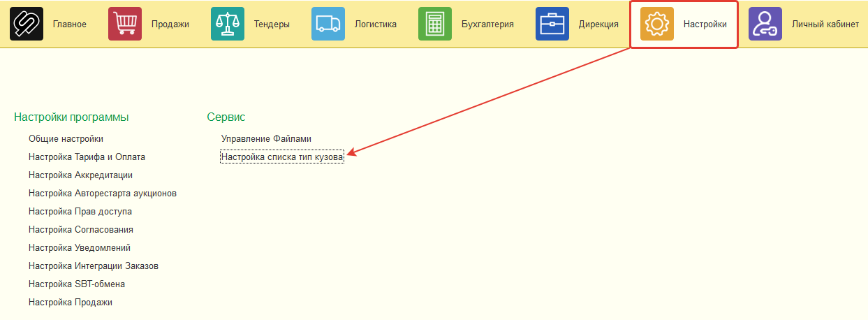Open Настройка Авторестарта аукционов
The width and height of the screenshot is (868, 320).
(103, 194)
